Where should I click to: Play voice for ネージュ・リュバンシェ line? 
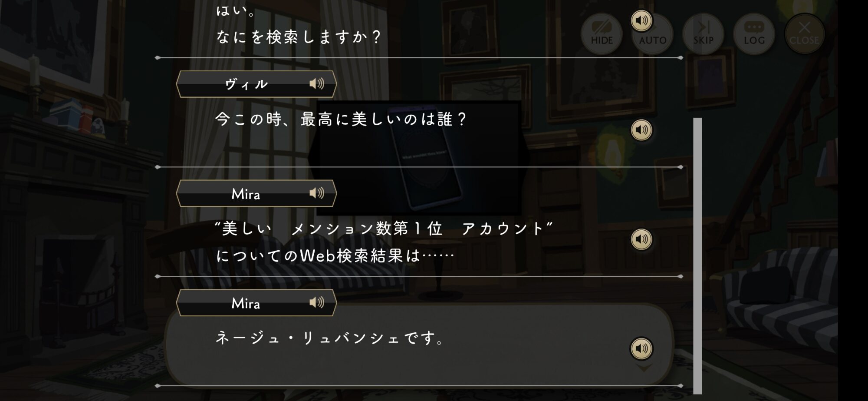click(641, 348)
